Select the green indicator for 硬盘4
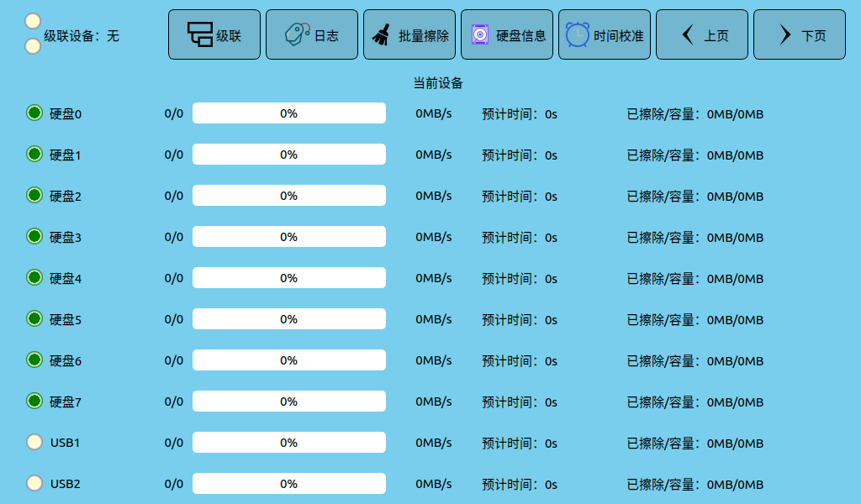Screen dimensions: 861x504 pyautogui.click(x=34, y=277)
